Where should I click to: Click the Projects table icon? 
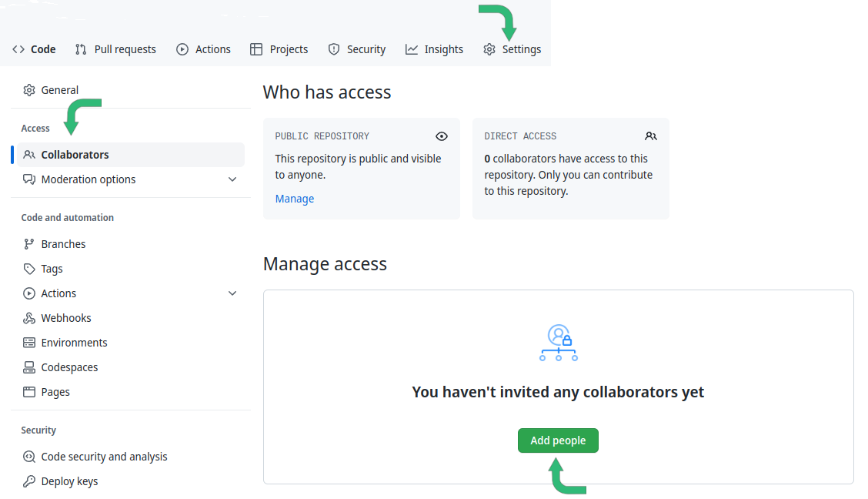pos(256,49)
